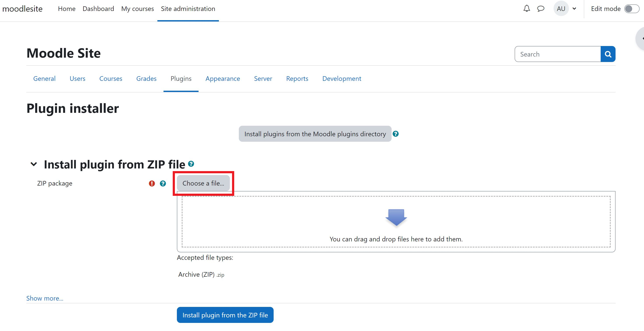Open the block drawer handle at right edge

[640, 39]
